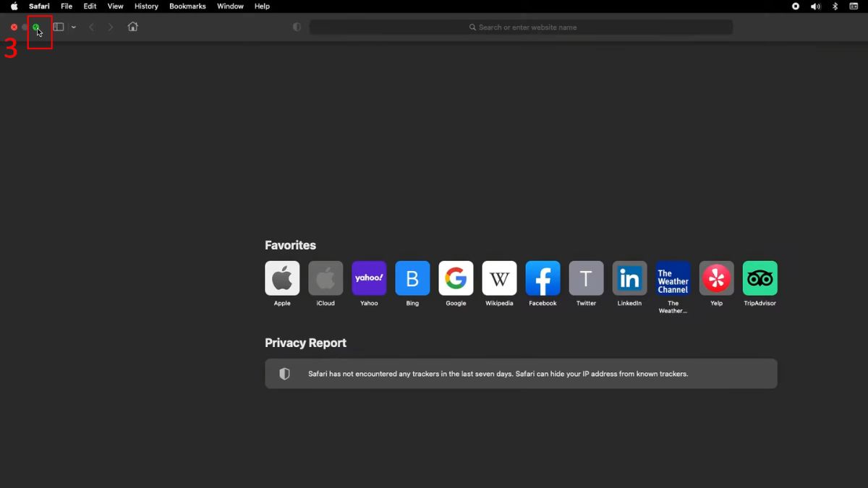
Task: Go back with the back arrow
Action: (91, 27)
